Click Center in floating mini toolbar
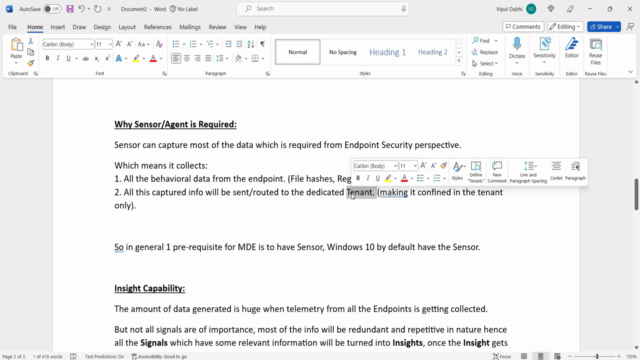Viewport: 640px width, 360px height. [x=556, y=171]
